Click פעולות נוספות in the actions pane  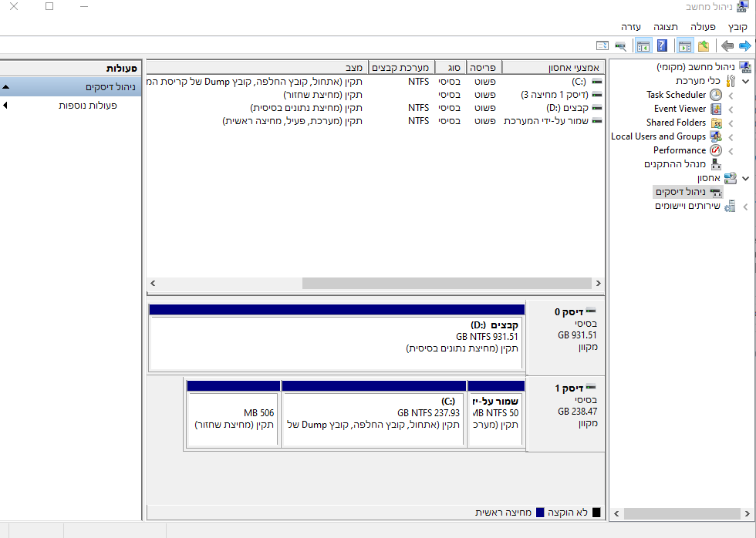point(88,106)
